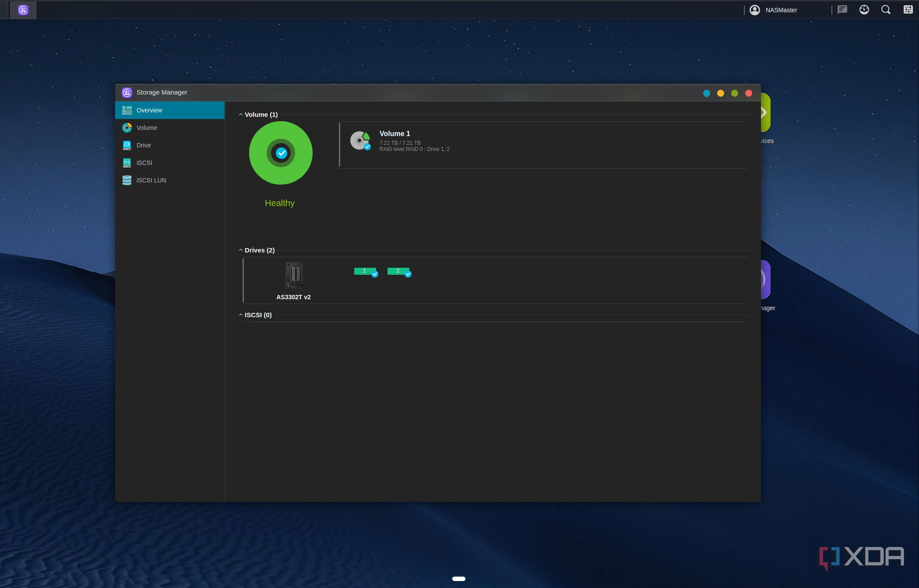Click the purple desktop app icon behind window
This screenshot has height=588, width=919.
pos(765,280)
